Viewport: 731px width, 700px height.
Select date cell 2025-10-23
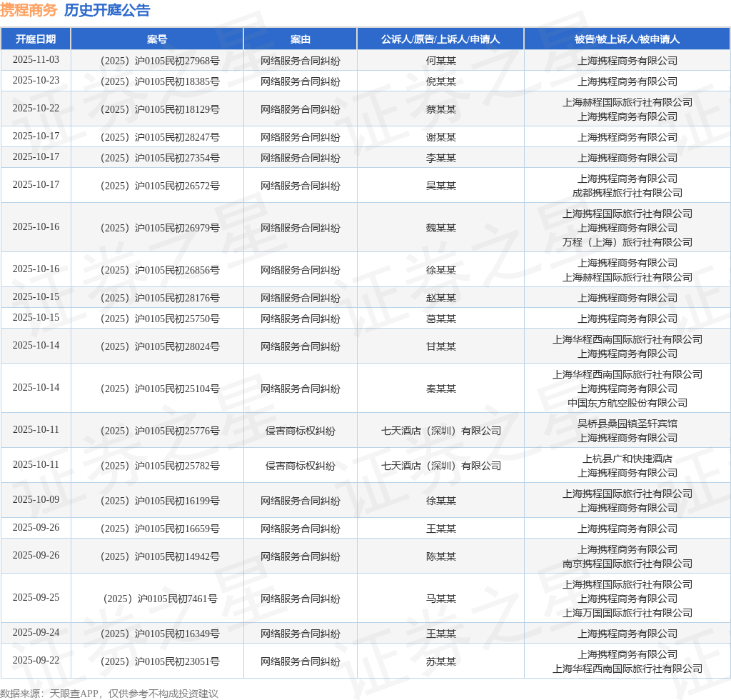[x=36, y=81]
